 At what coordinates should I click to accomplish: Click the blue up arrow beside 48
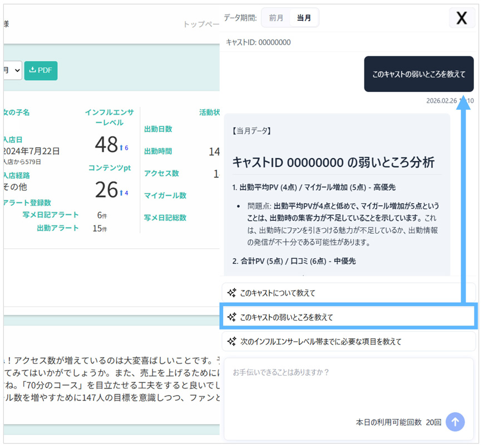click(x=121, y=147)
